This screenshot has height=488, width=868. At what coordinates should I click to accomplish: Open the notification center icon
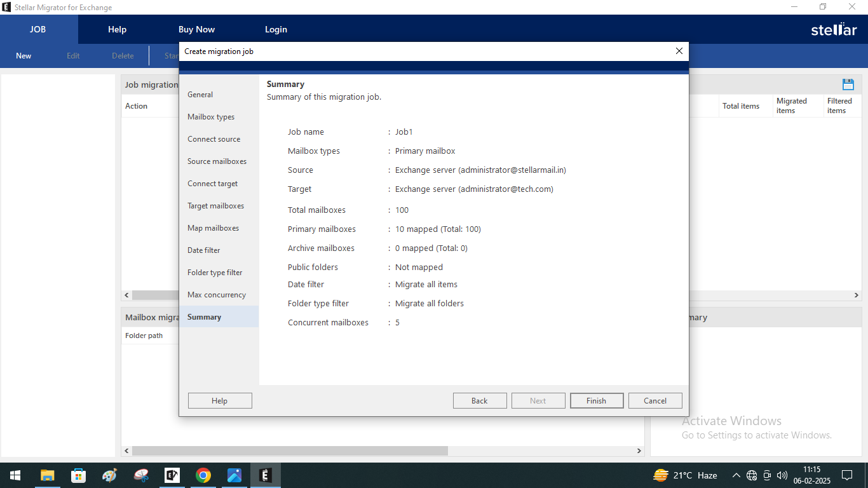[847, 475]
